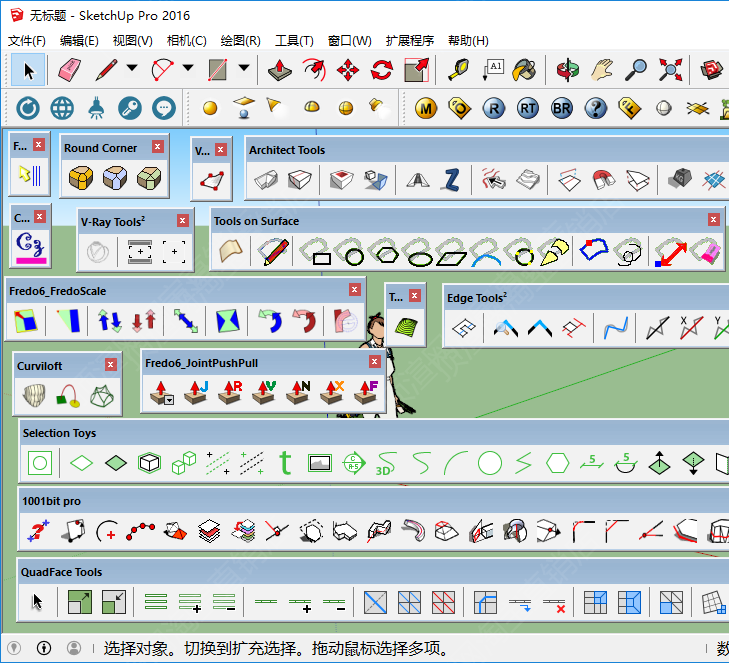The image size is (736, 663).
Task: Select the Rectangle shape tool
Action: (x=218, y=70)
